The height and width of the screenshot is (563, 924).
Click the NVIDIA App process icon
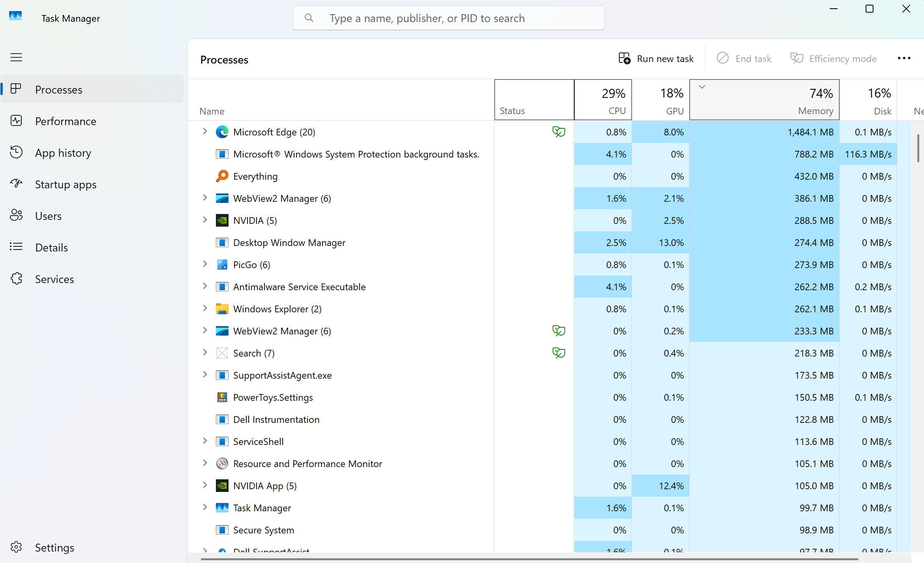222,486
